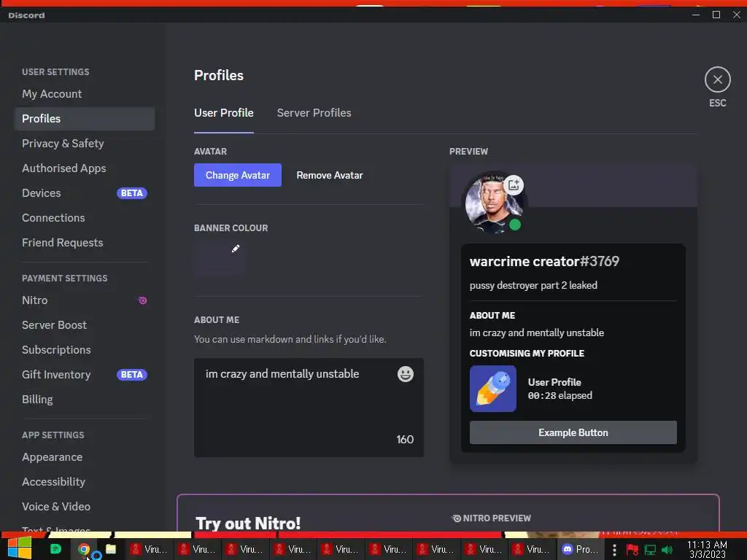Click username warcrime creator#3769 in preview
The height and width of the screenshot is (560, 747).
(544, 262)
